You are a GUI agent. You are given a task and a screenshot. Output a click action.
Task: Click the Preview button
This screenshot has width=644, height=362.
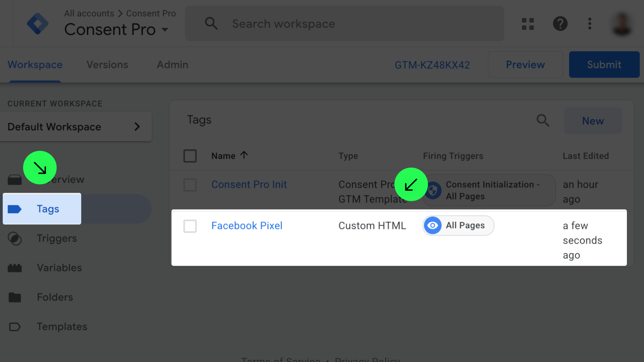pos(525,65)
